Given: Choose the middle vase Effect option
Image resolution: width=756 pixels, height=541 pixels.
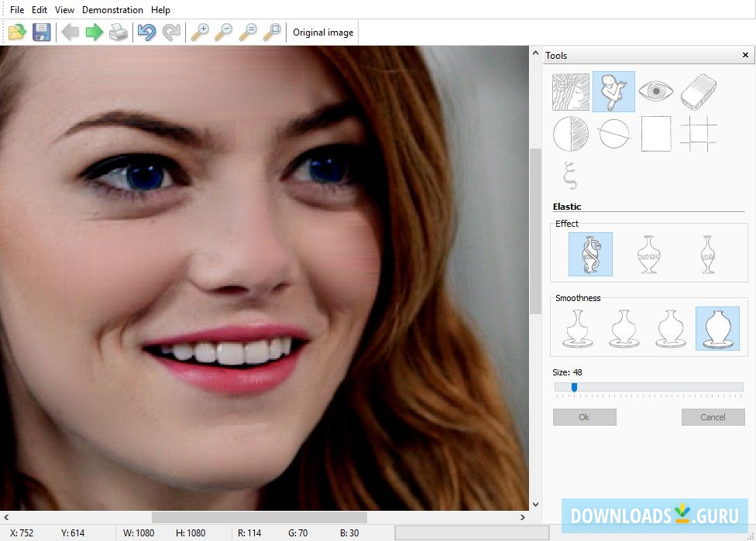Looking at the screenshot, I should [649, 255].
